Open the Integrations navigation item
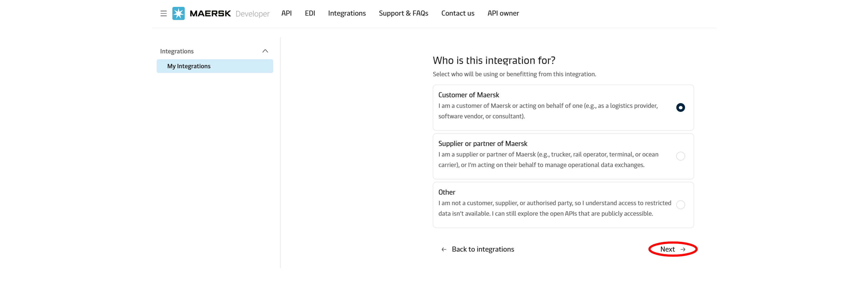The image size is (868, 308). point(347,13)
